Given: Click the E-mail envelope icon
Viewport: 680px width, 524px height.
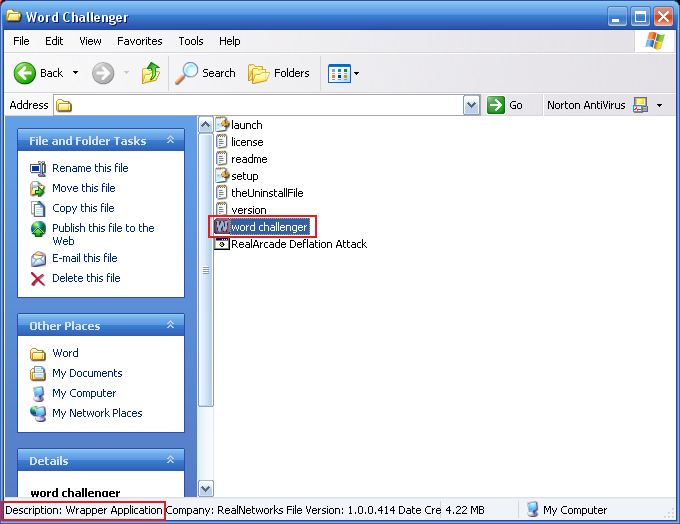Looking at the screenshot, I should 38,259.
